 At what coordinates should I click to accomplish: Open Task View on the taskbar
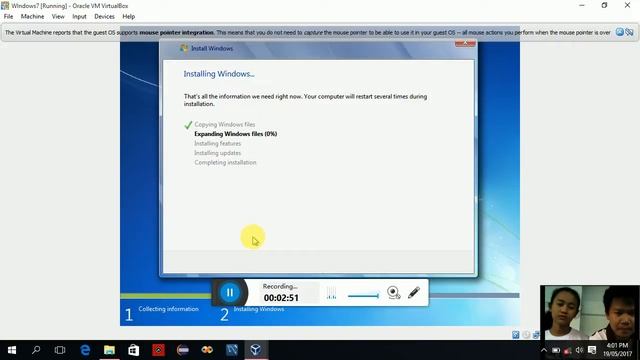click(60, 350)
